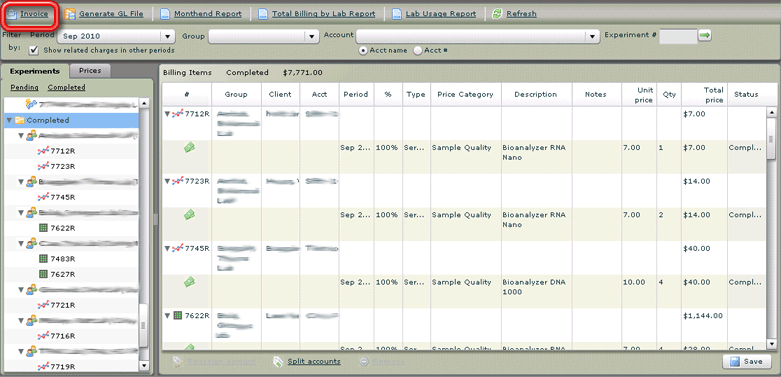The image size is (781, 377).
Task: Click the Monthend Report document icon
Action: point(165,14)
